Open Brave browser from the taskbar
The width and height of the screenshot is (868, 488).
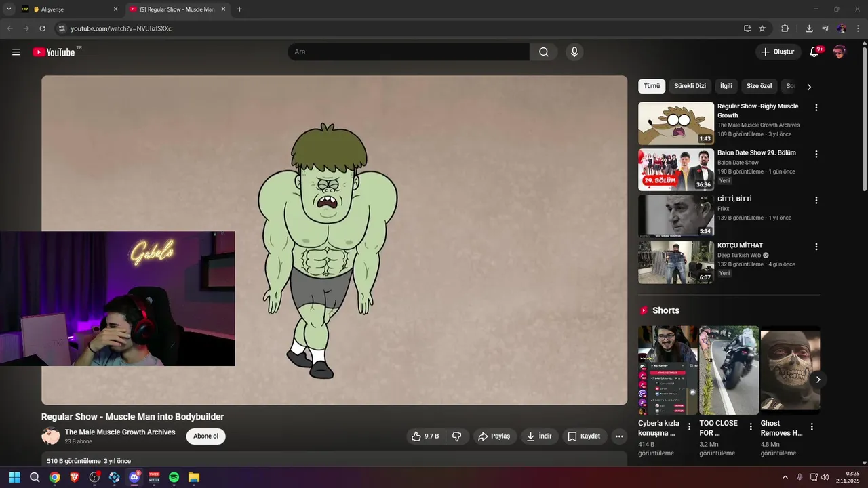click(x=75, y=477)
